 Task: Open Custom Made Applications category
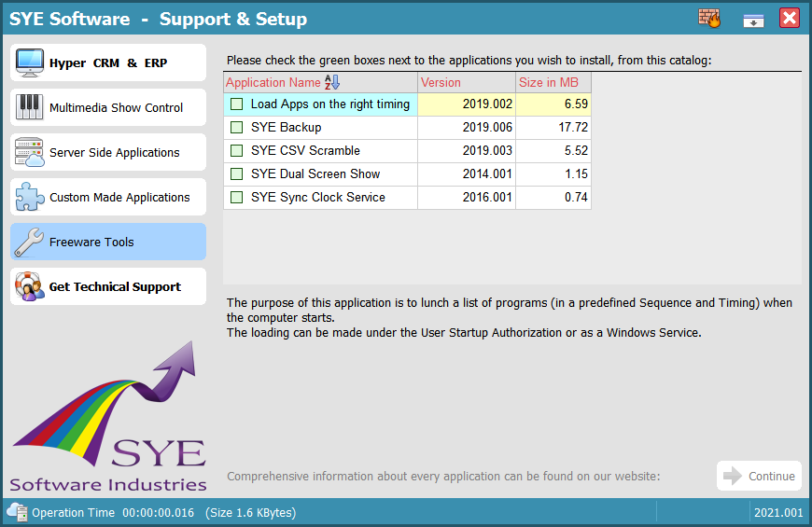108,197
